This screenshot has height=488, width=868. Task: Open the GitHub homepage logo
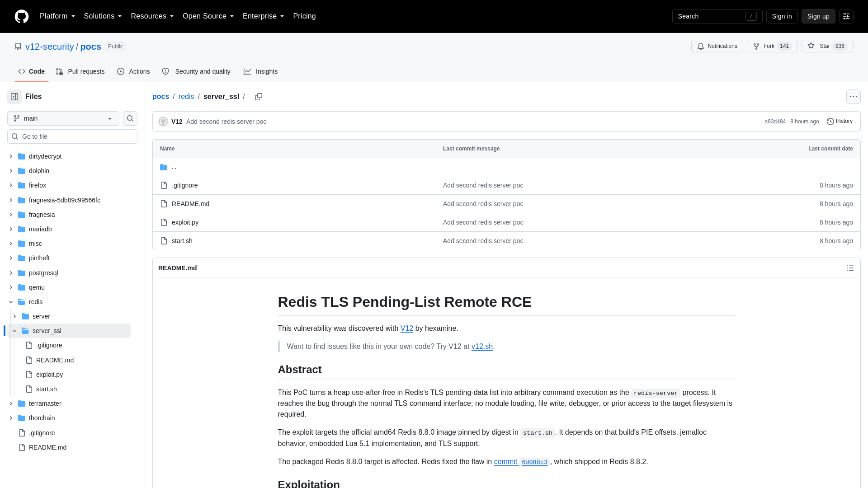click(22, 16)
